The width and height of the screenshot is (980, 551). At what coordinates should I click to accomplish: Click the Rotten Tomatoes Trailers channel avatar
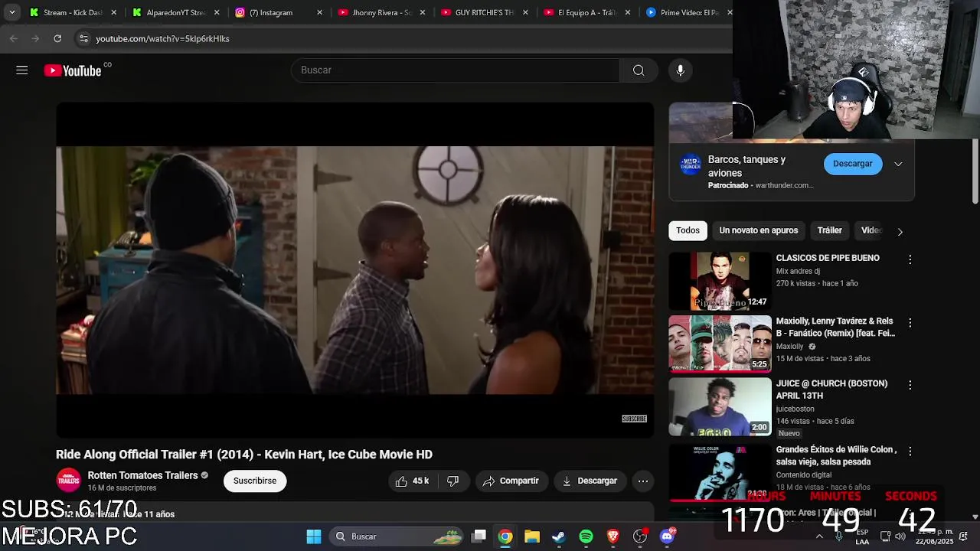pyautogui.click(x=68, y=481)
